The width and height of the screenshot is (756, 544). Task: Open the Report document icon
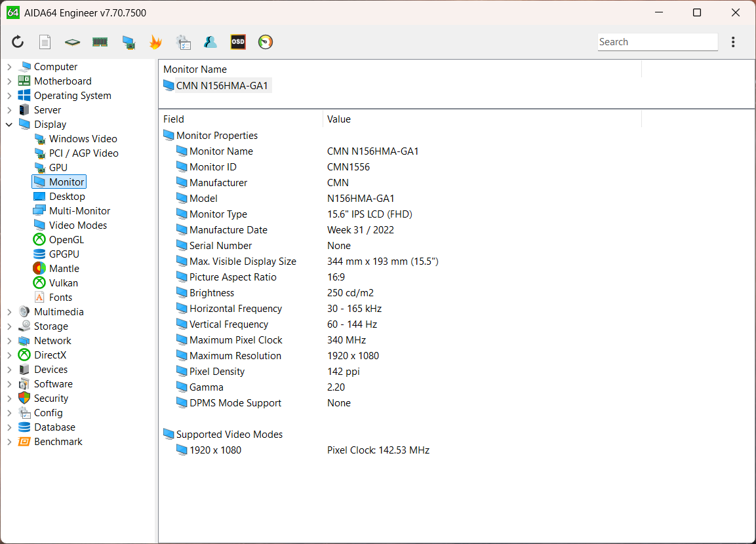tap(45, 42)
